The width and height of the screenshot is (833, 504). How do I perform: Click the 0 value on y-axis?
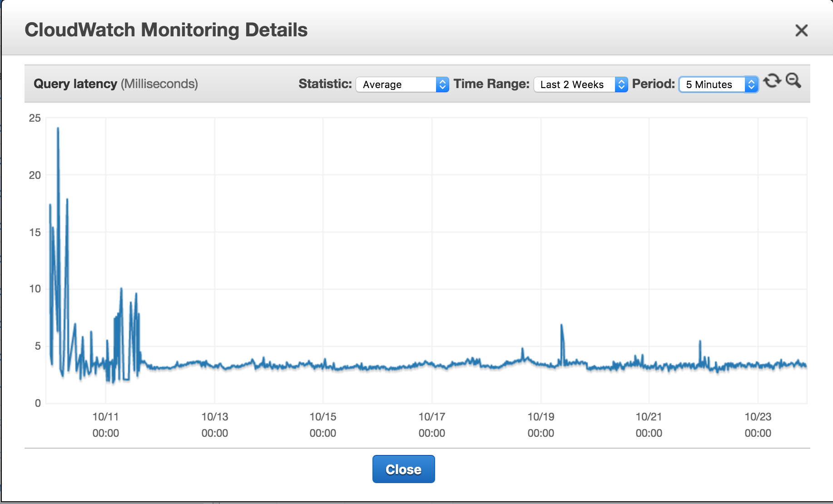pyautogui.click(x=38, y=403)
